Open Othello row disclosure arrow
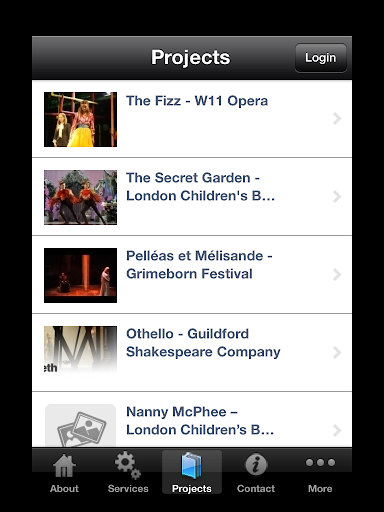 point(337,352)
